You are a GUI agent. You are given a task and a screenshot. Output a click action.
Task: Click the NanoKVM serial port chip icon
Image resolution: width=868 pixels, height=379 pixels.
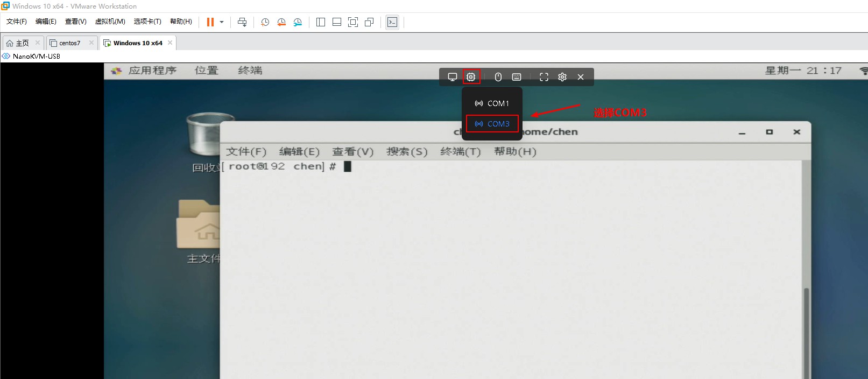[471, 77]
